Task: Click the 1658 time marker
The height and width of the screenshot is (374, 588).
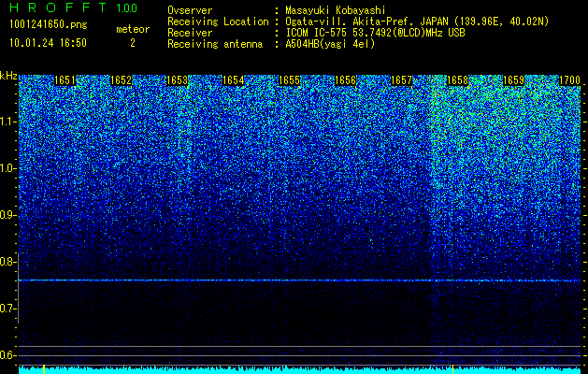Action: tap(457, 80)
